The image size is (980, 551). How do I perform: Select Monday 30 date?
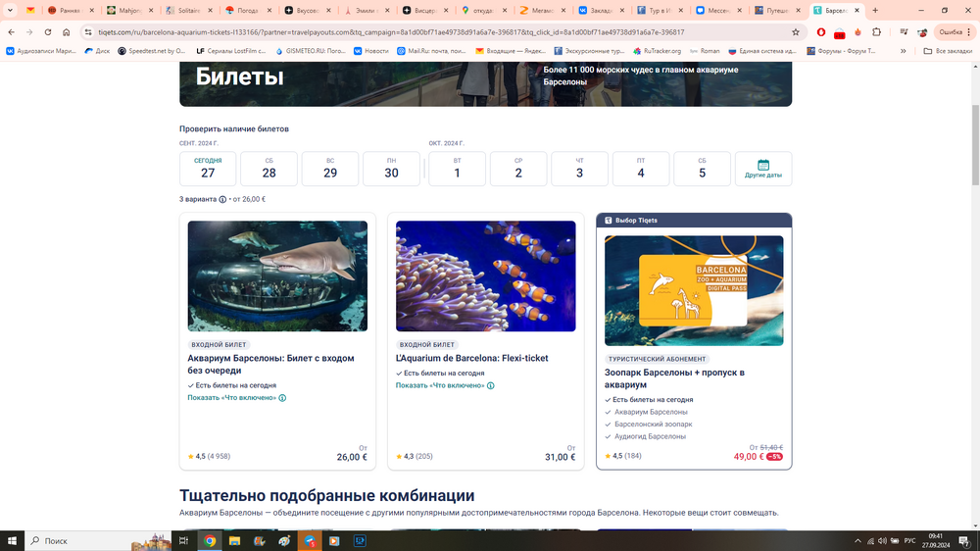click(x=391, y=169)
